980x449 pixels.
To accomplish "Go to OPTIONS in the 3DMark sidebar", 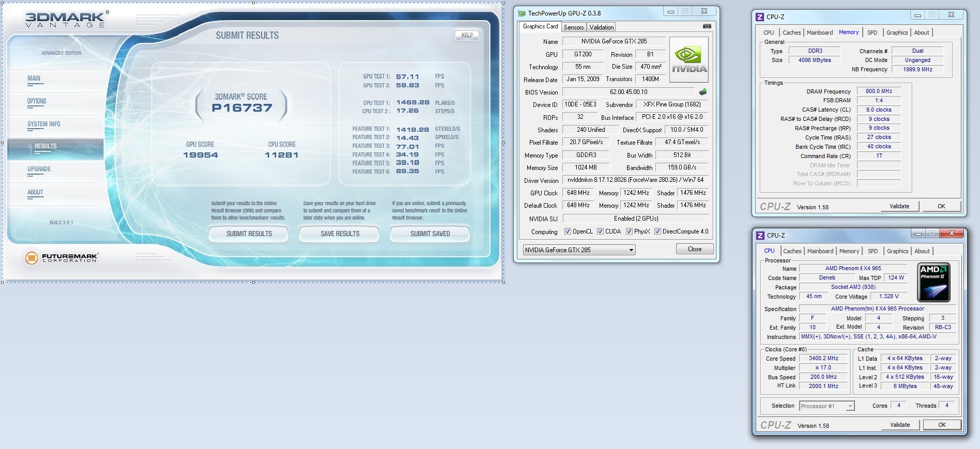I will (x=37, y=101).
